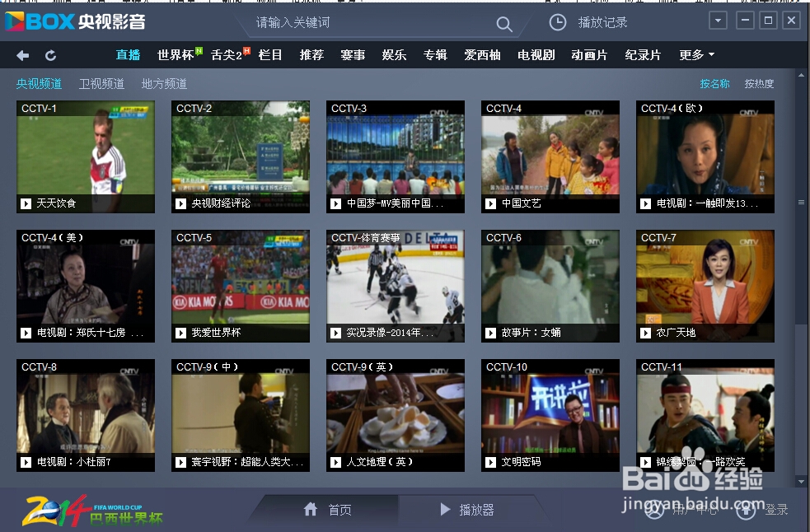Select the 卫视频道 category
Image resolution: width=810 pixels, height=532 pixels.
101,84
